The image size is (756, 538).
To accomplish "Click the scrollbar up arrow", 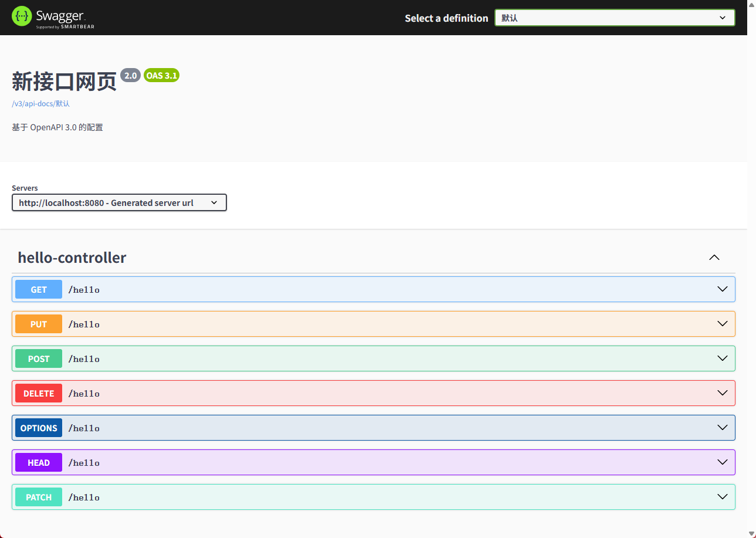I will pyautogui.click(x=751, y=5).
